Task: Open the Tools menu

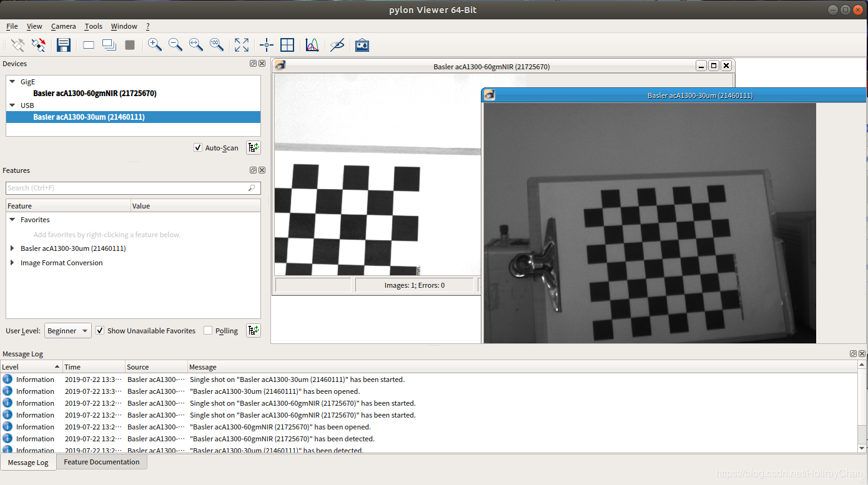Action: pyautogui.click(x=93, y=26)
